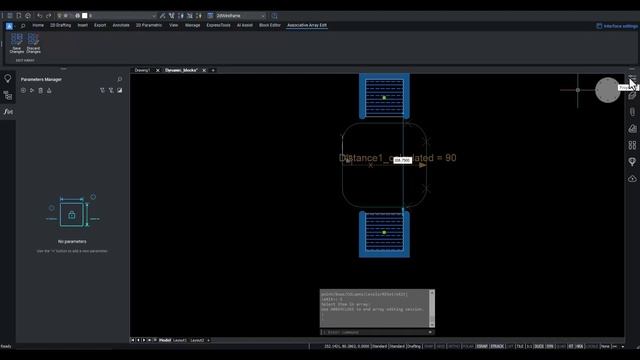The image size is (640, 360).
Task: Toggle SNAP in the status bar
Action: tap(429, 346)
